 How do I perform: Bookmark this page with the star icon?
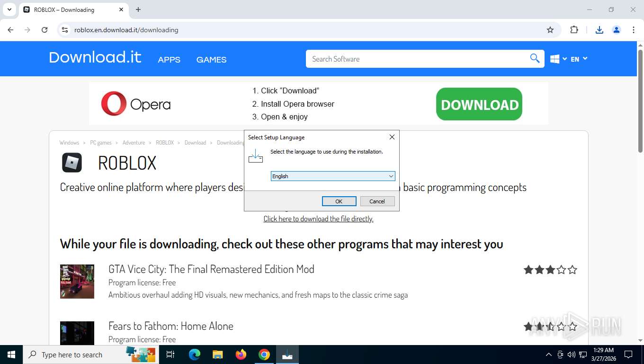click(550, 30)
